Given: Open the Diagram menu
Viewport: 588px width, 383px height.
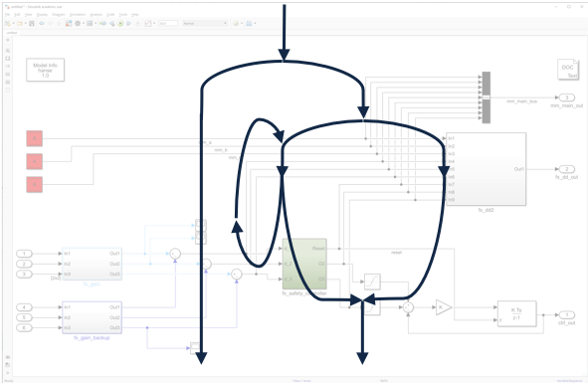Looking at the screenshot, I should (x=59, y=15).
